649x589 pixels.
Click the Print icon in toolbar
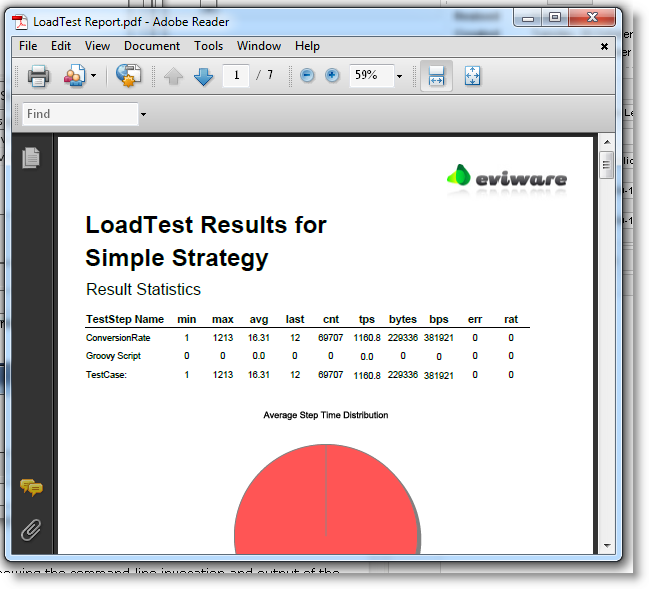click(x=38, y=76)
